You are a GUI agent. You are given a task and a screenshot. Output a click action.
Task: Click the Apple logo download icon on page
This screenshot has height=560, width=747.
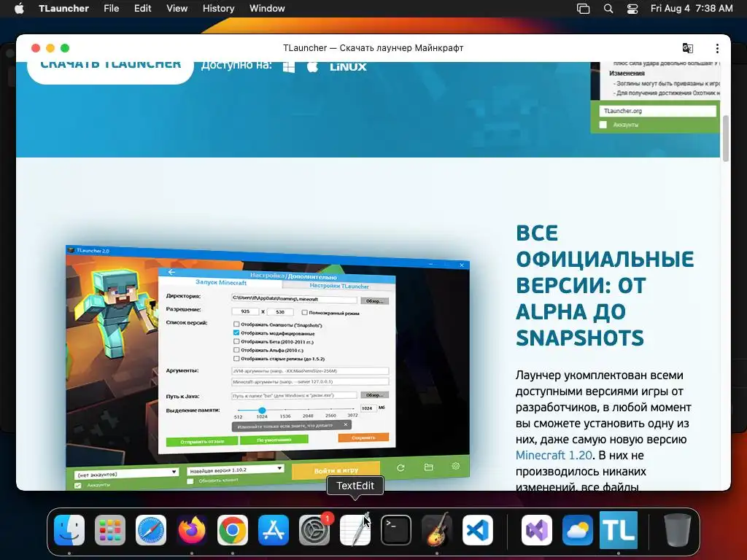point(312,66)
